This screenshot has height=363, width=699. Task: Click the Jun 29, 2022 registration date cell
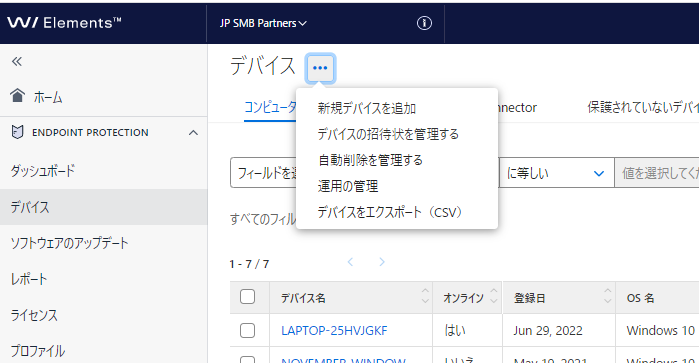point(548,330)
